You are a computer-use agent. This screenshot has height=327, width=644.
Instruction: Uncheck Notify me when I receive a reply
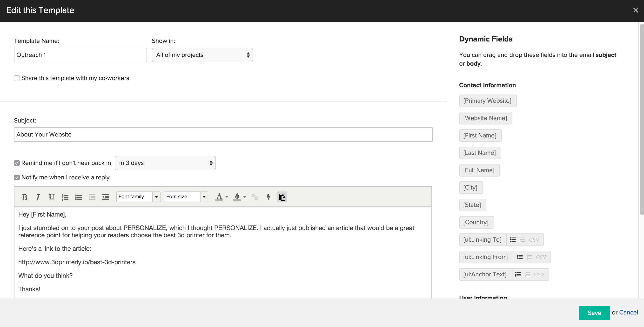click(x=17, y=177)
